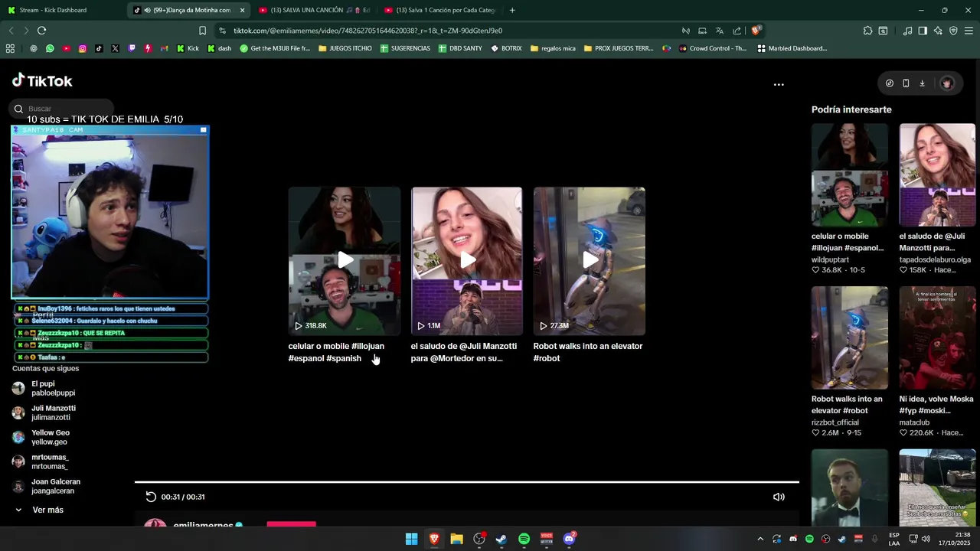Image resolution: width=980 pixels, height=551 pixels.
Task: Open the Windows Start menu
Action: click(411, 539)
